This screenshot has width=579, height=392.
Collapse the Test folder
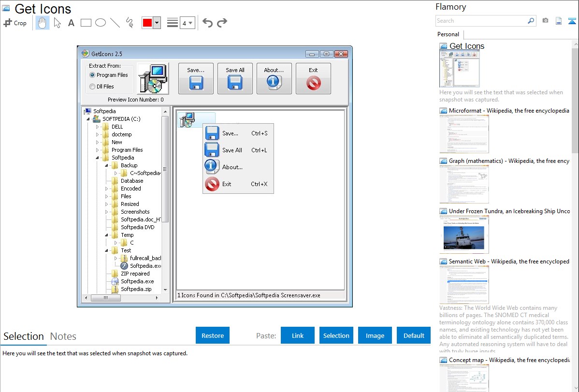click(106, 250)
